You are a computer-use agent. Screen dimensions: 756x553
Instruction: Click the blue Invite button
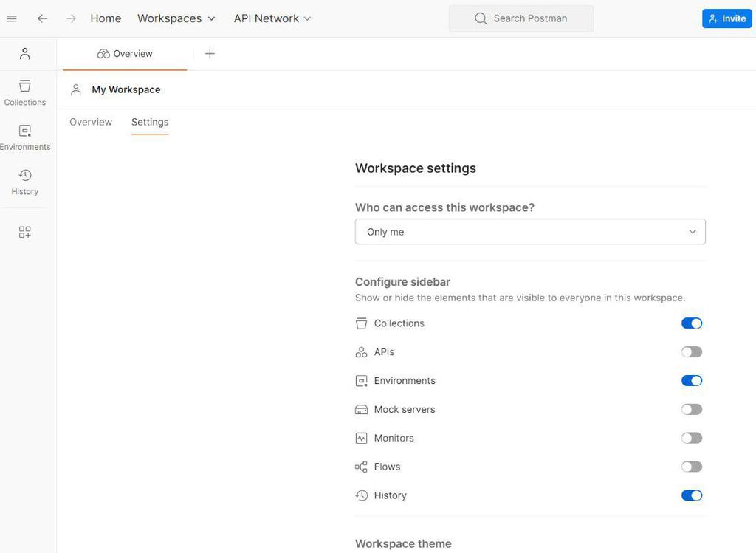(x=726, y=18)
